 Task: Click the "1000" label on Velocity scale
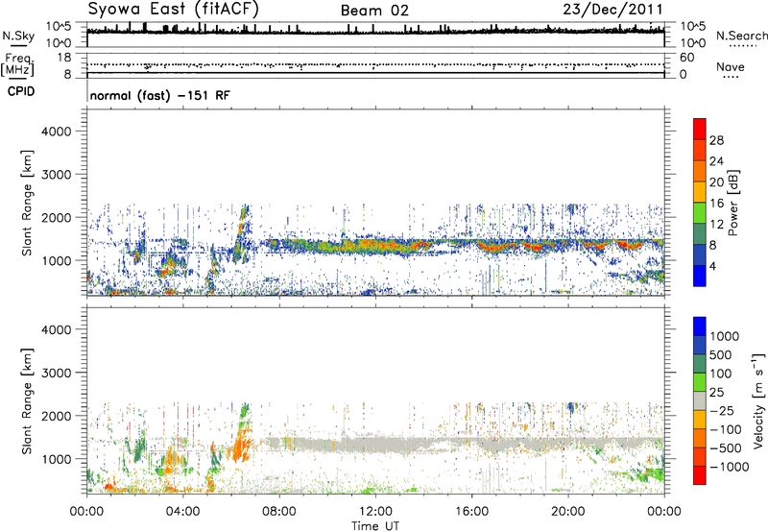[725, 336]
